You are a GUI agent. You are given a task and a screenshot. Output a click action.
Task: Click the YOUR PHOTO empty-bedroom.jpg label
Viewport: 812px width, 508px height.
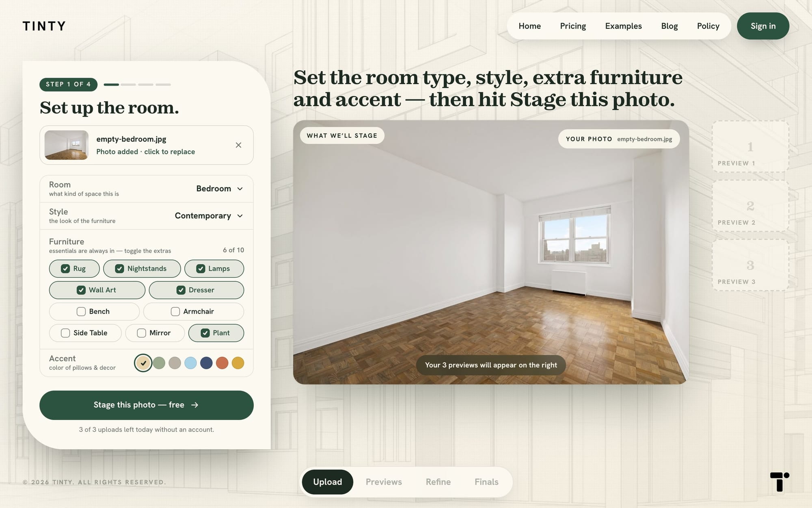point(619,139)
